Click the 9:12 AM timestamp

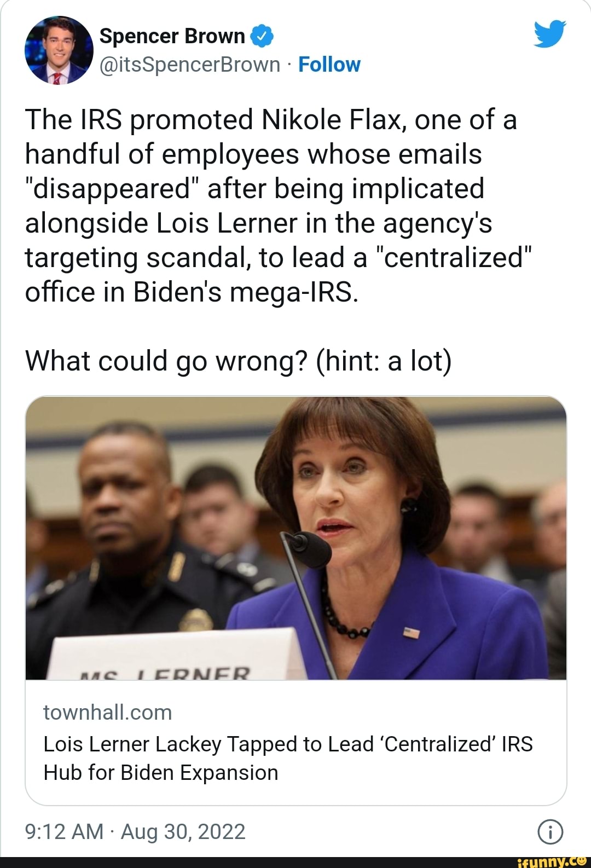click(64, 832)
